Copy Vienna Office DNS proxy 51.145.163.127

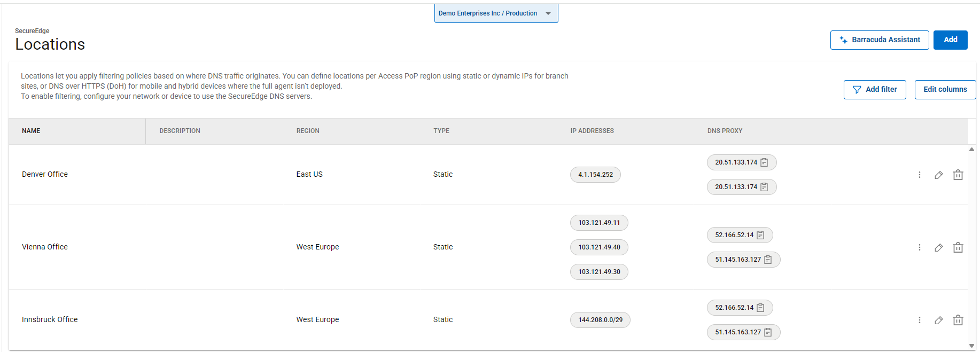(x=768, y=260)
